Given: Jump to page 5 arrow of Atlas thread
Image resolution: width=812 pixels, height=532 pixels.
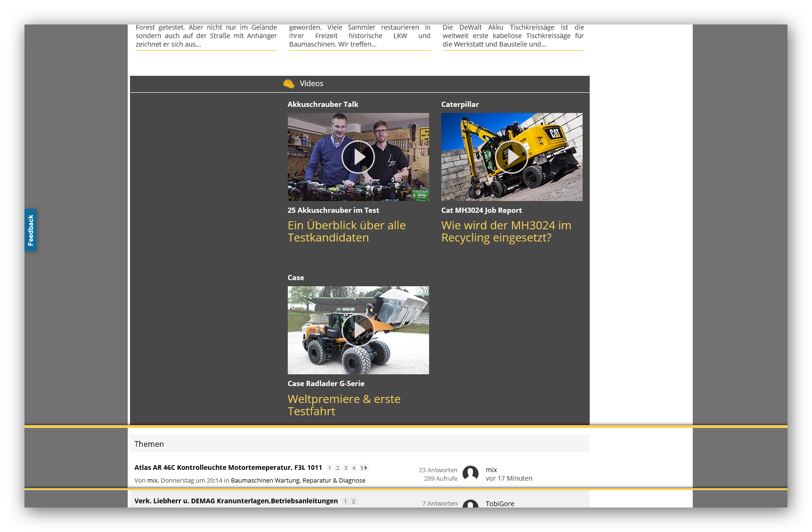Looking at the screenshot, I should [364, 468].
